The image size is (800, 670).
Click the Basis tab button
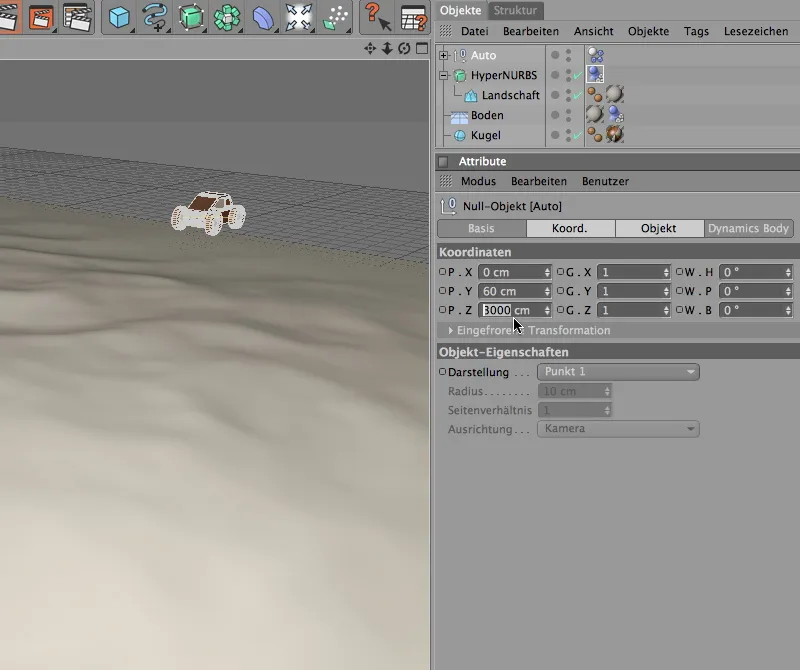tap(481, 228)
